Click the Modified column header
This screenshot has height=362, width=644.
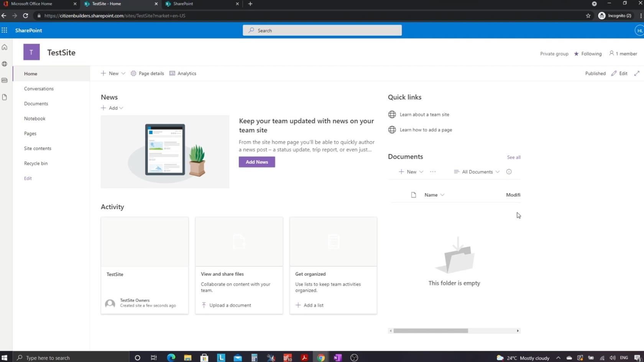[x=513, y=195]
